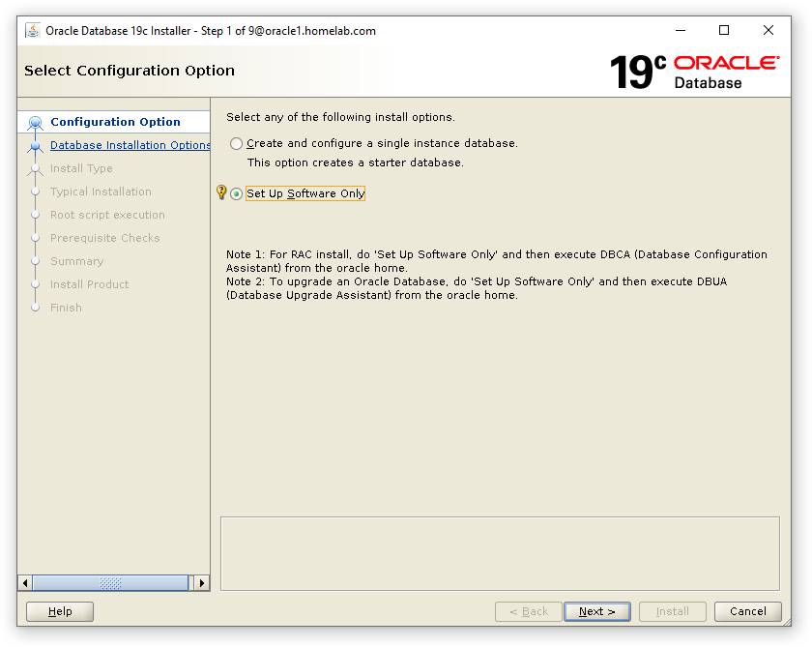The height and width of the screenshot is (648, 812).
Task: Click the Summary step circle
Action: 35,261
